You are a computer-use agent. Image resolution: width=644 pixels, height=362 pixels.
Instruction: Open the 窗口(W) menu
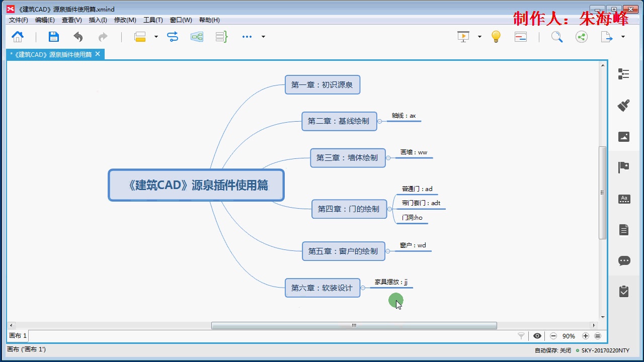pos(181,20)
